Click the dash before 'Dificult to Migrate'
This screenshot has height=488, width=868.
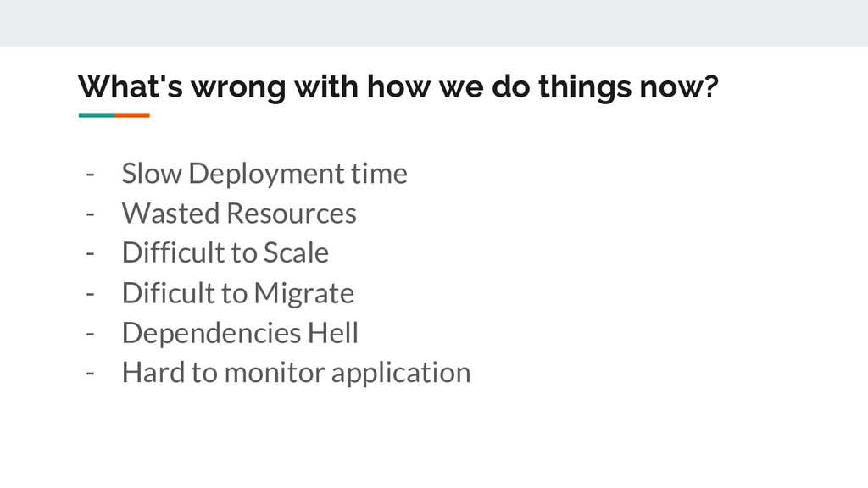[x=90, y=294]
